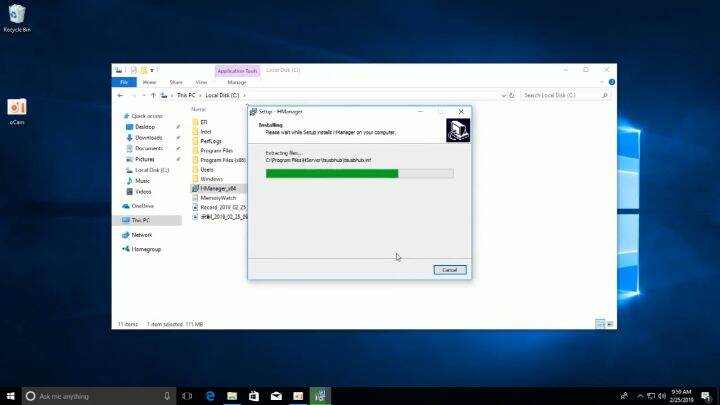Click the Homegroup icon in the sidebar

tap(126, 248)
